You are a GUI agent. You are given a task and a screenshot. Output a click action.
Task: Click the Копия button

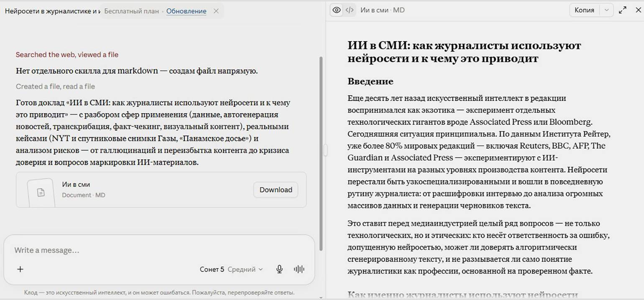click(585, 10)
